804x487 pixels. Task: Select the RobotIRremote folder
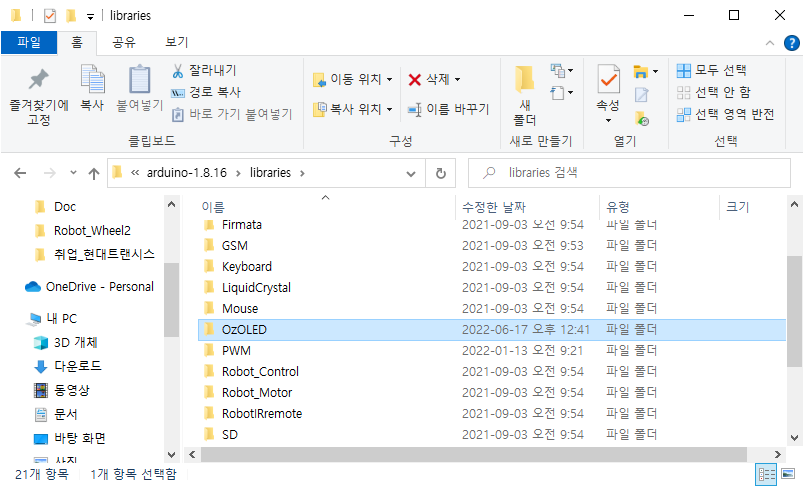(x=492, y=414)
